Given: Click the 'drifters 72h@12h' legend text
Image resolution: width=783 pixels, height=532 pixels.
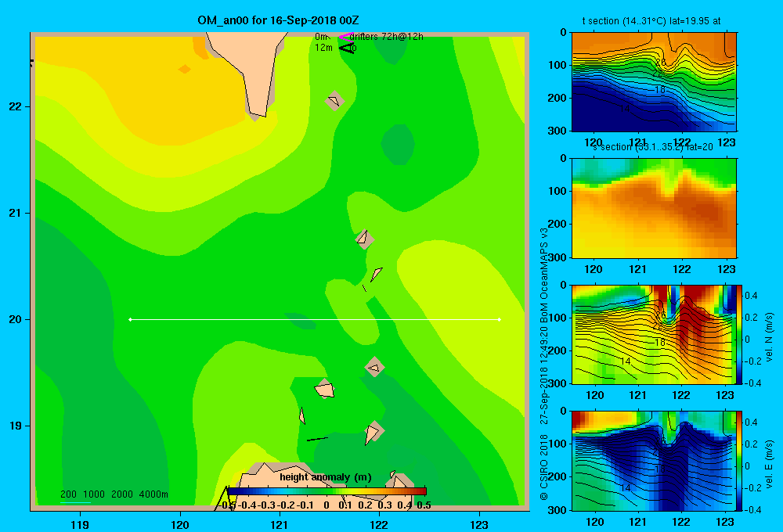Looking at the screenshot, I should (x=386, y=37).
